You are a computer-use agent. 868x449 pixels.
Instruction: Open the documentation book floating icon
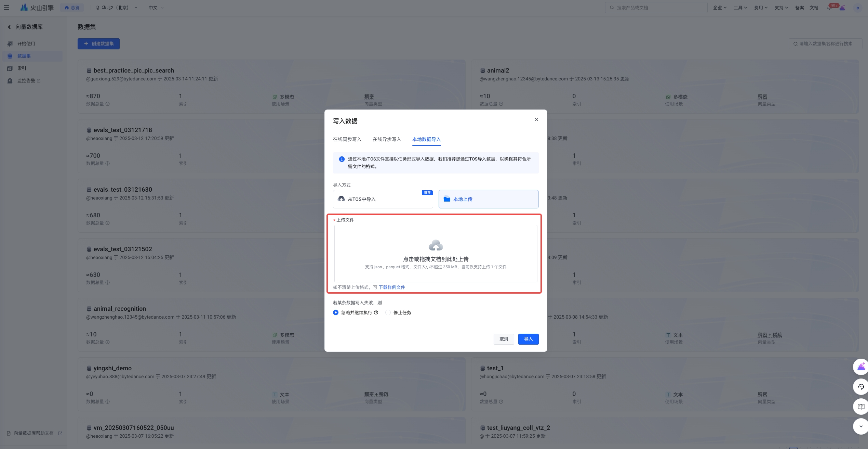(x=861, y=407)
